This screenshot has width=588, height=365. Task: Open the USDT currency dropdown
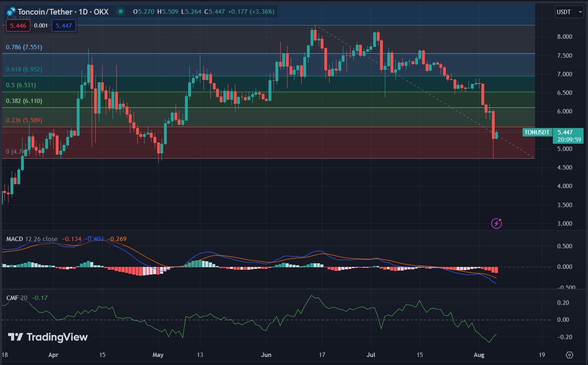click(x=569, y=12)
